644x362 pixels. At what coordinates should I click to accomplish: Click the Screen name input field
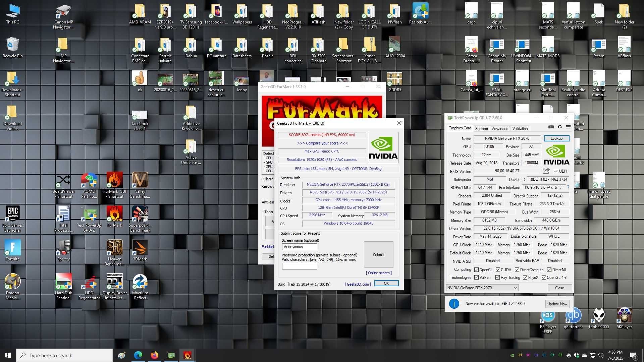coord(300,247)
